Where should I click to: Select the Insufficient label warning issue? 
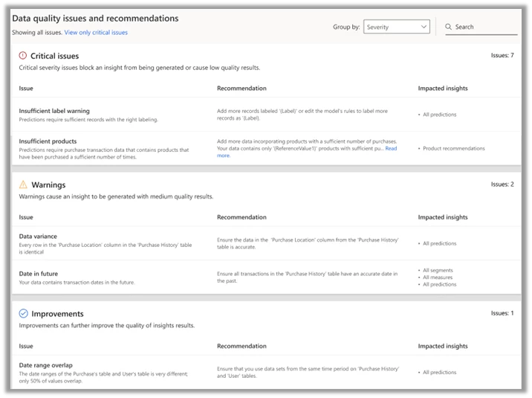tap(55, 111)
